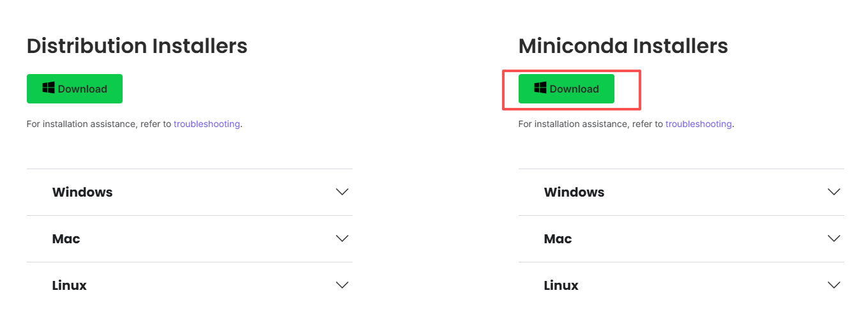
Task: Download the Distribution installer
Action: click(x=75, y=89)
